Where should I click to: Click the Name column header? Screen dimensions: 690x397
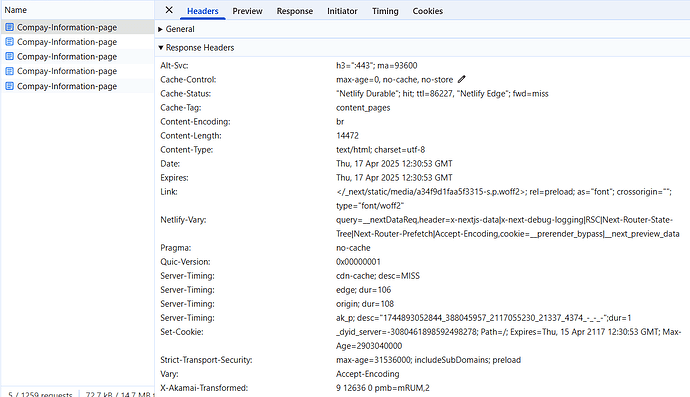coord(16,10)
